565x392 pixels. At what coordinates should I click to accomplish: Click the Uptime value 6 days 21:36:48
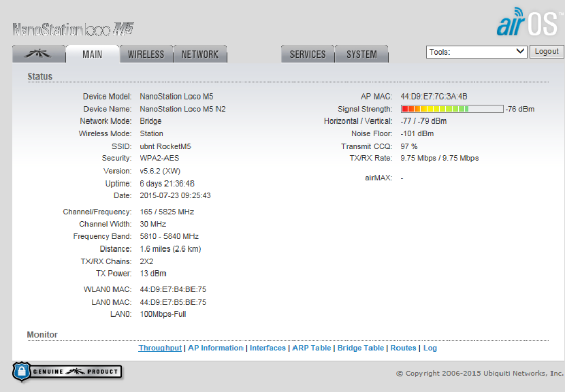(x=167, y=184)
